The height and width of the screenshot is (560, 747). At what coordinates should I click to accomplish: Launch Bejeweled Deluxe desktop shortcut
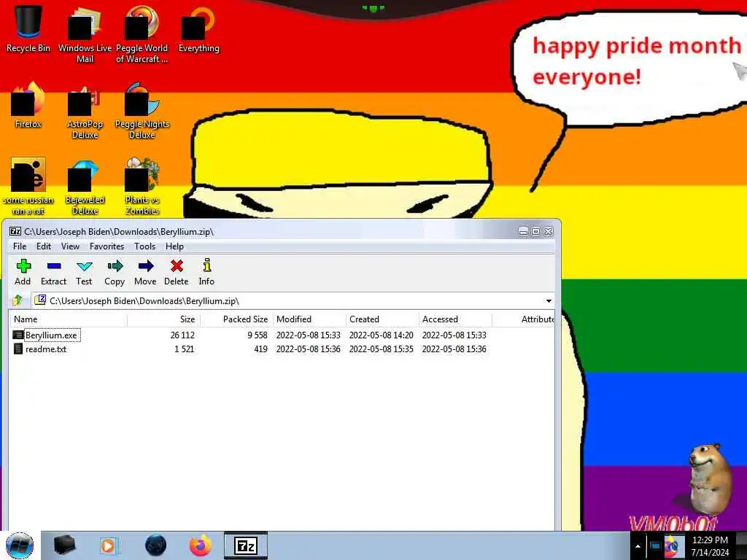(x=85, y=187)
